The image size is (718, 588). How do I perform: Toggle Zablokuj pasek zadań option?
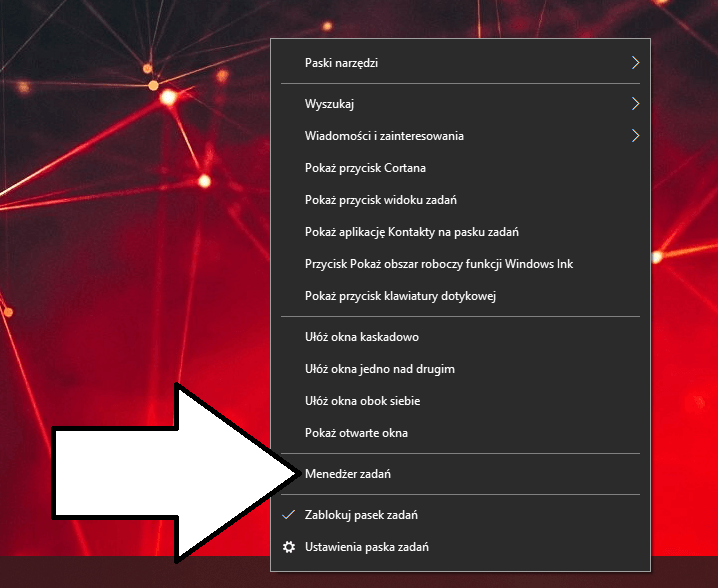460,515
